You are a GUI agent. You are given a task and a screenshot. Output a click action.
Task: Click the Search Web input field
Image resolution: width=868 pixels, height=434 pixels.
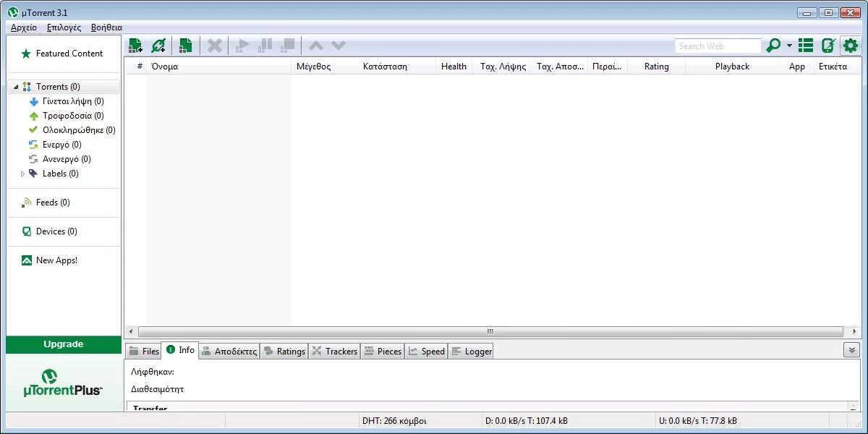718,46
